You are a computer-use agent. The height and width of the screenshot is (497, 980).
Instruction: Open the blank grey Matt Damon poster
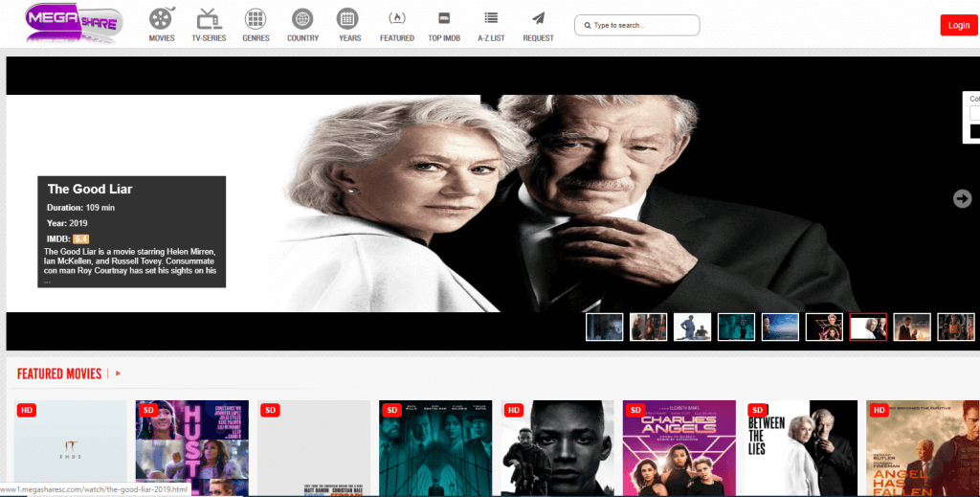(x=314, y=447)
